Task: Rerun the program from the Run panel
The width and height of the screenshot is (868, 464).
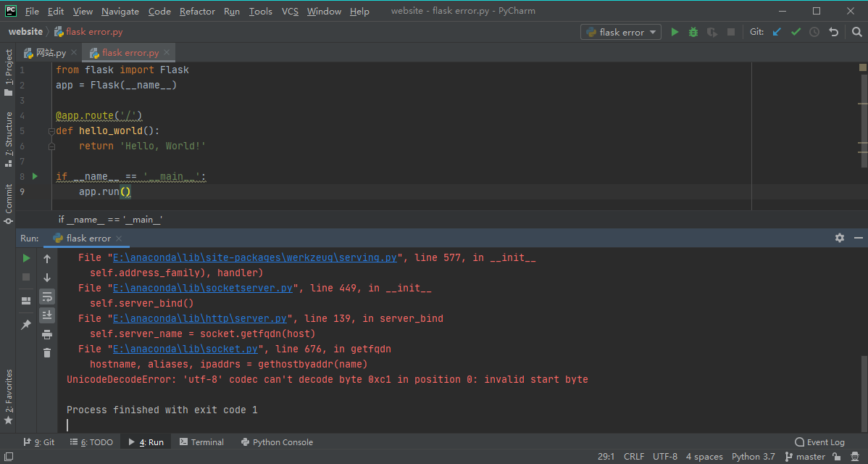Action: click(x=25, y=257)
